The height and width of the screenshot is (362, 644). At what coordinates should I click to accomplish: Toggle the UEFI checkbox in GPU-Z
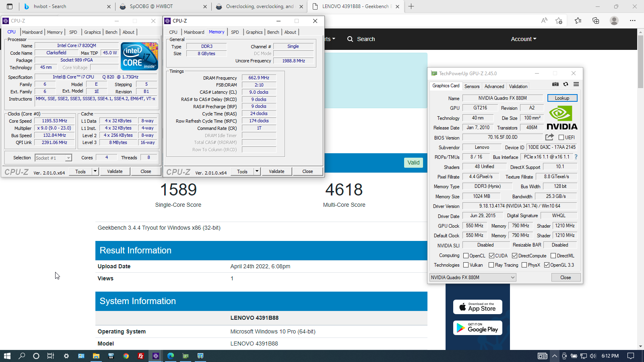pos(561,138)
